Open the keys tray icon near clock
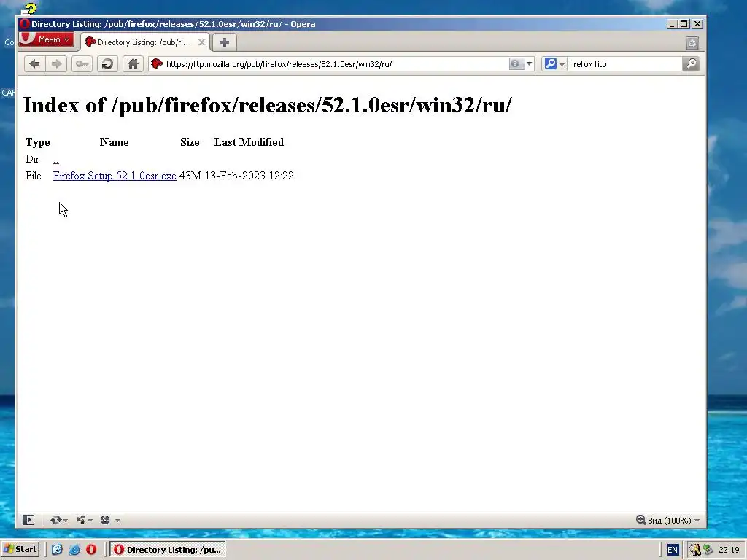Screen dimensions: 747x560 point(695,550)
